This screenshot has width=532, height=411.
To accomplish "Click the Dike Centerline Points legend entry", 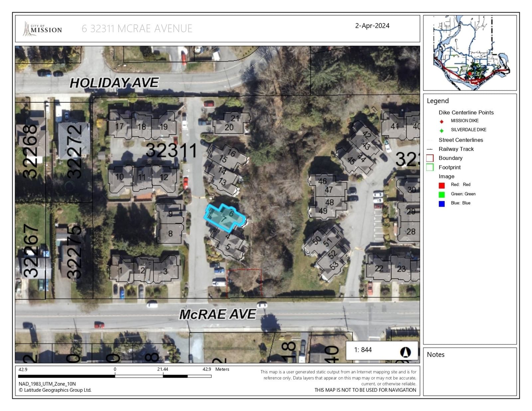I will 466,112.
